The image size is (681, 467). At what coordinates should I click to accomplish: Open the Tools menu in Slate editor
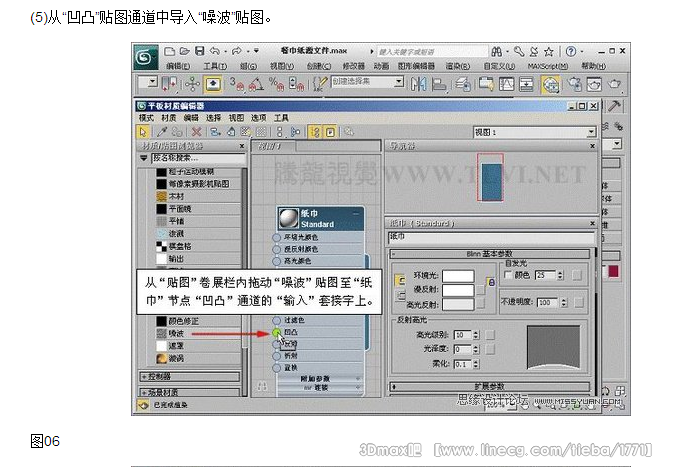(281, 118)
